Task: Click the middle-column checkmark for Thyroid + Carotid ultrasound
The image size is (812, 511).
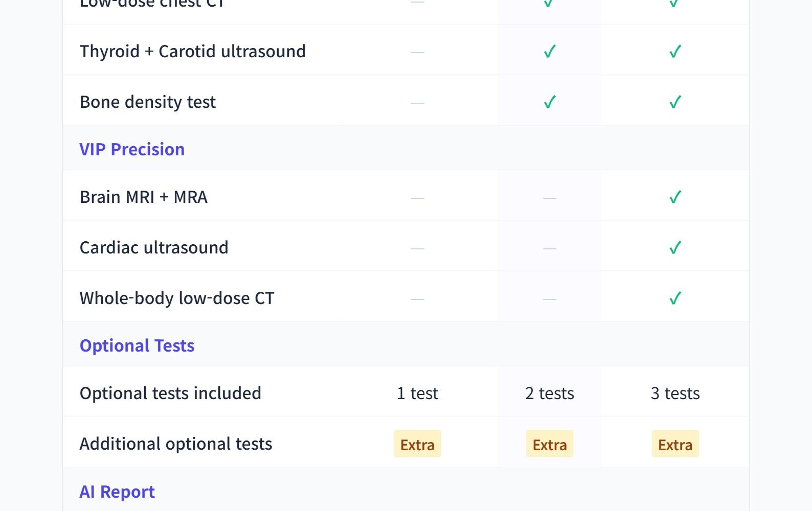Action: (550, 52)
